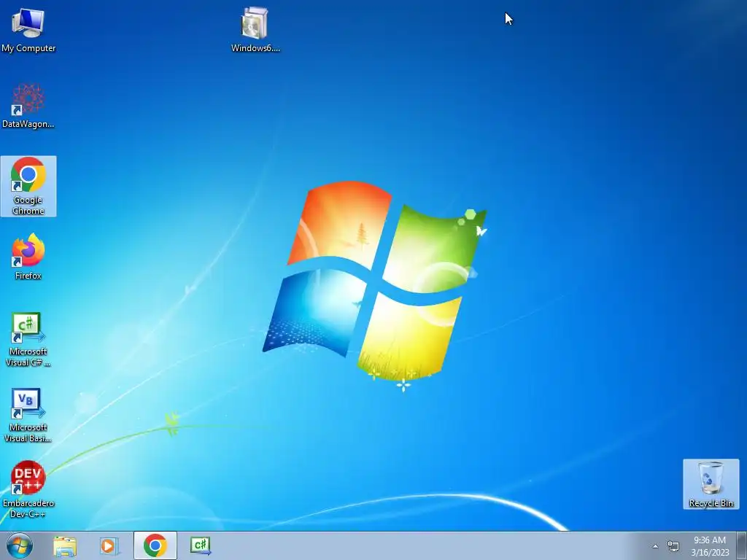747x560 pixels.
Task: Open Windows Explorer from the taskbar
Action: (x=65, y=545)
